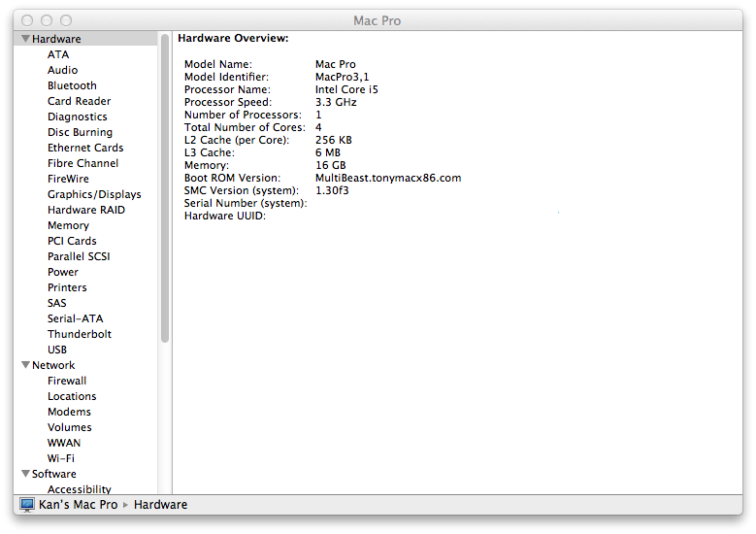
Task: Select the Boot ROM Version value text
Action: click(388, 178)
